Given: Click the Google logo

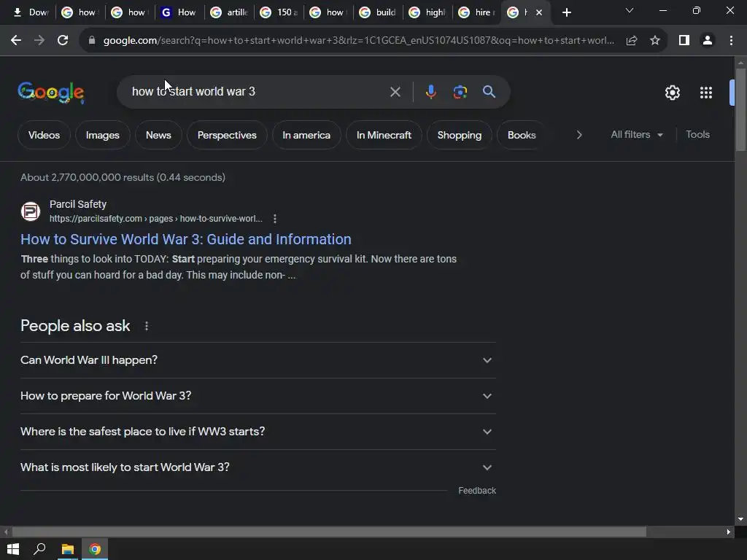Looking at the screenshot, I should 51,93.
